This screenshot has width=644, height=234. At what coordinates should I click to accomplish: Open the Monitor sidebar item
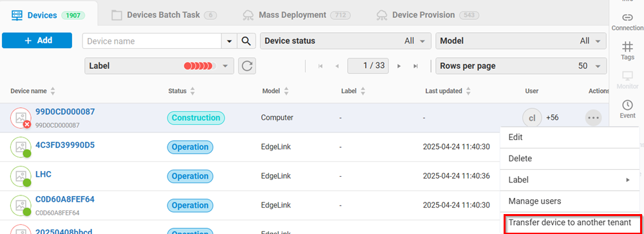tap(627, 80)
